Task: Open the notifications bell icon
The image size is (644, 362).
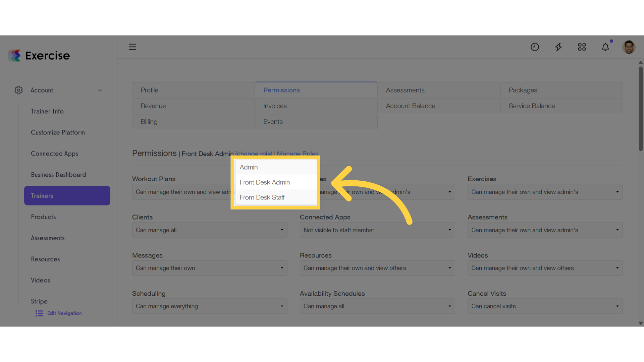Action: [605, 47]
